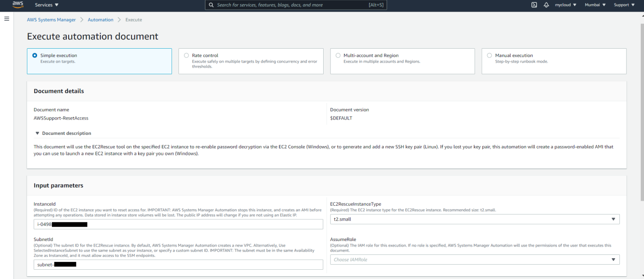The height and width of the screenshot is (279, 644).
Task: Select Rate control radio option
Action: 186,55
